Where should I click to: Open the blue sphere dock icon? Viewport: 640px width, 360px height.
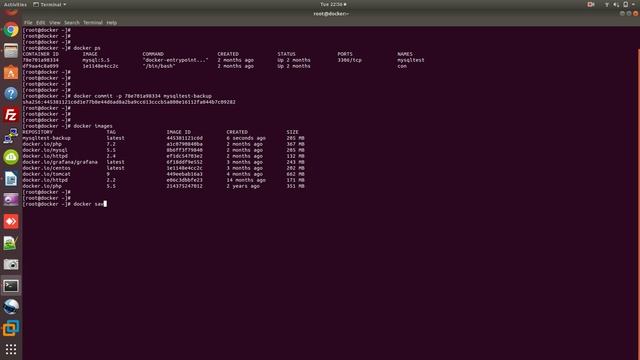point(11,307)
